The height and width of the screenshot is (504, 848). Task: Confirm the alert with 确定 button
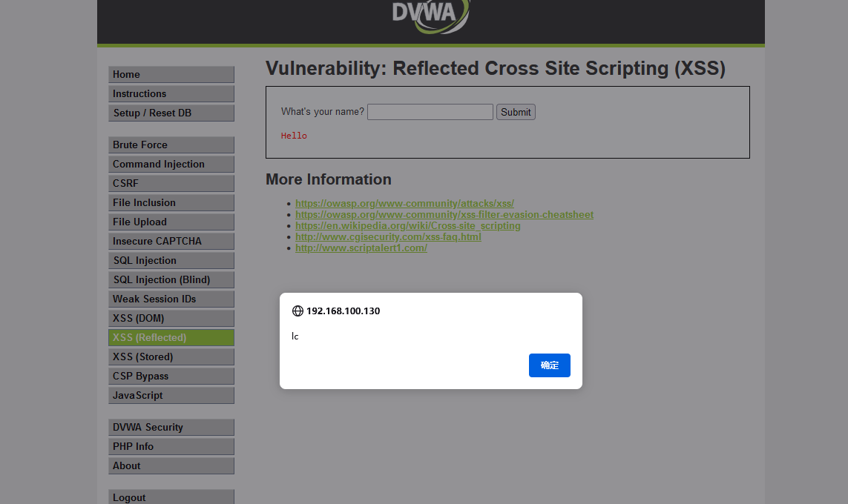coord(550,365)
